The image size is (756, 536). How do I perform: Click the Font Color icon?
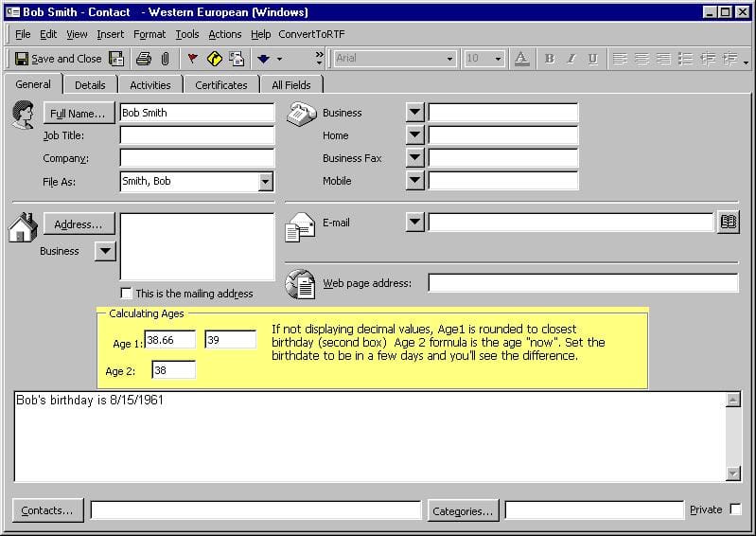pyautogui.click(x=521, y=59)
